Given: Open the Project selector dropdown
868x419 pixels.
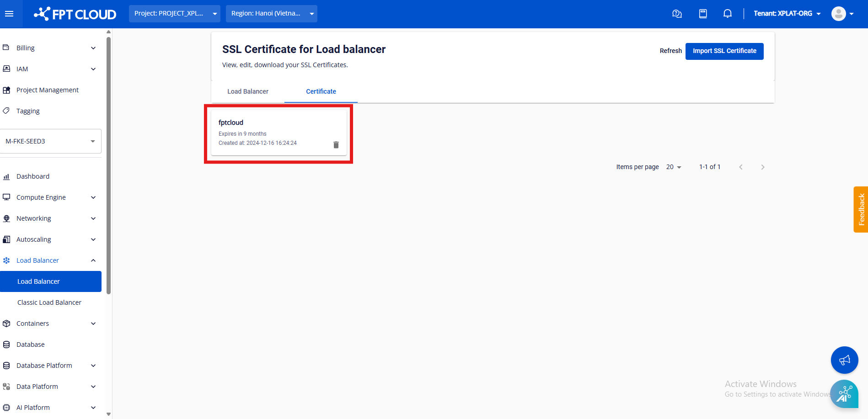Looking at the screenshot, I should click(x=174, y=14).
